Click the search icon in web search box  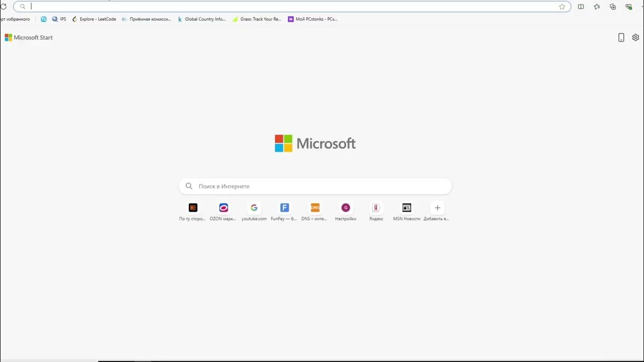click(x=189, y=186)
